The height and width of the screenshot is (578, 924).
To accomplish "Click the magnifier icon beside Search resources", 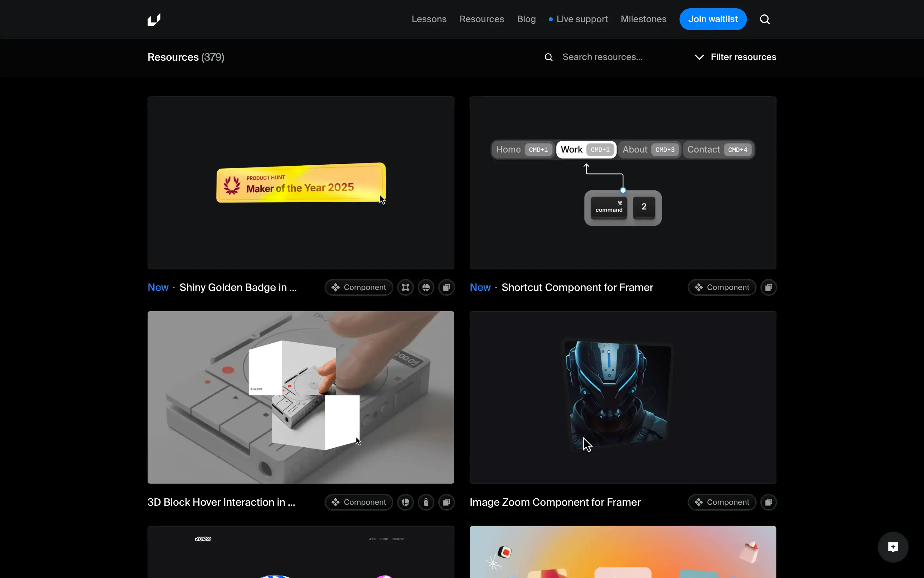I will click(x=549, y=57).
